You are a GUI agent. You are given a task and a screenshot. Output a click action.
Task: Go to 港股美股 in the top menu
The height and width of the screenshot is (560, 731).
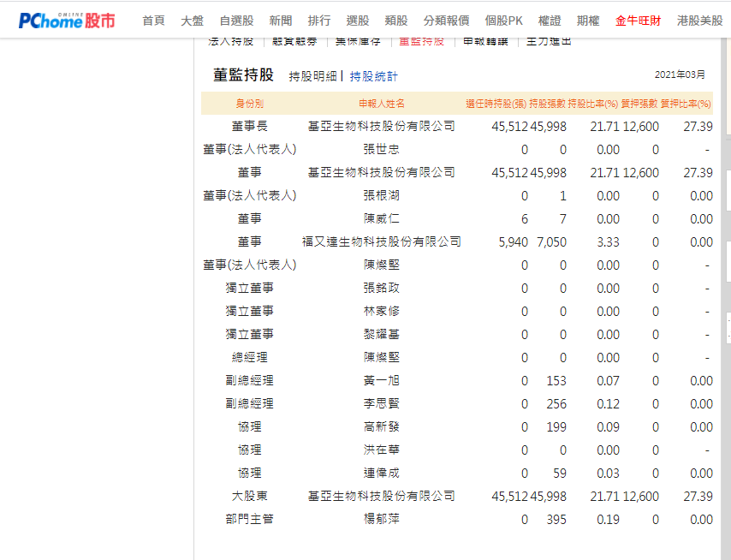pyautogui.click(x=699, y=21)
